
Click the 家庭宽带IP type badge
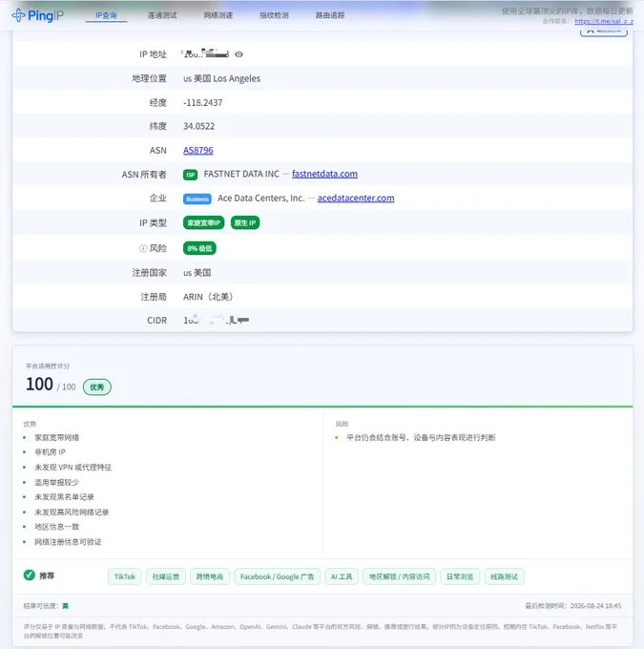click(203, 223)
